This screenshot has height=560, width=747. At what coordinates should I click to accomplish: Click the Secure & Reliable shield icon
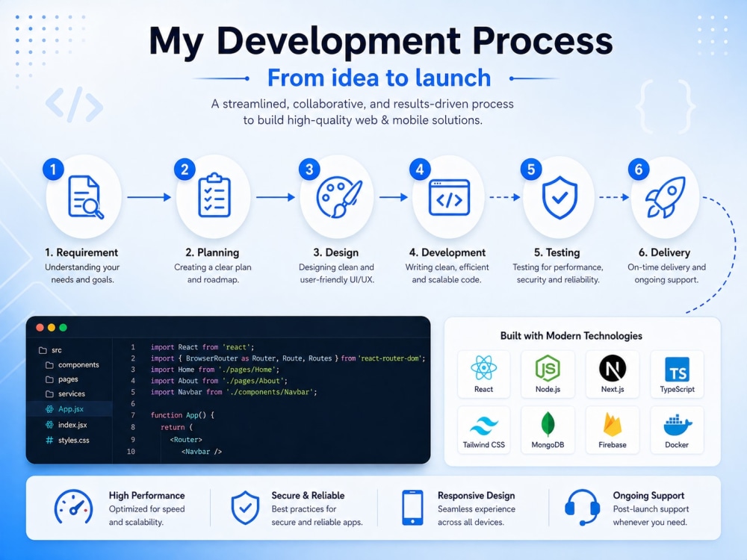click(245, 508)
